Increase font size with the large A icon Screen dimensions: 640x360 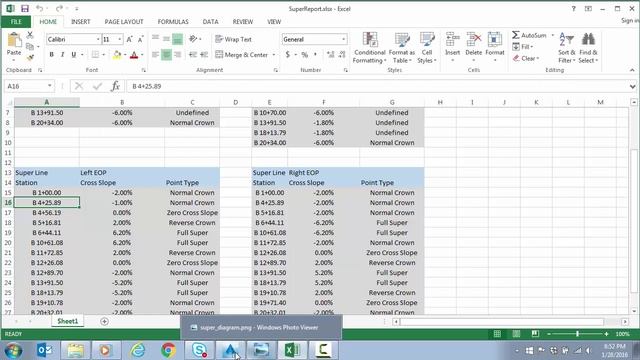129,39
